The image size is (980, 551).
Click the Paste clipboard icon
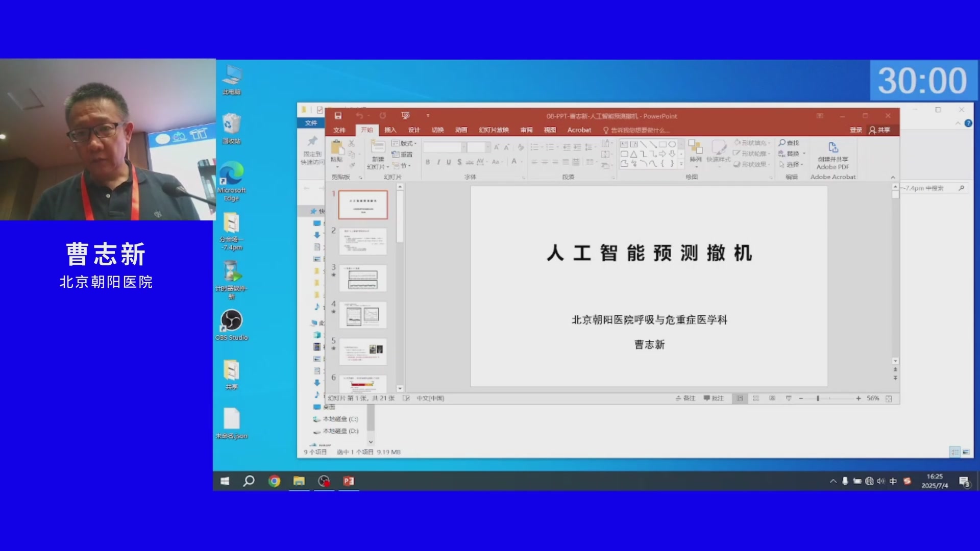337,148
